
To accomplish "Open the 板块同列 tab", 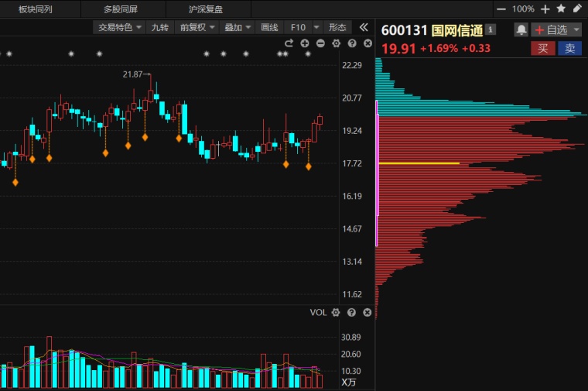I will tap(36, 9).
